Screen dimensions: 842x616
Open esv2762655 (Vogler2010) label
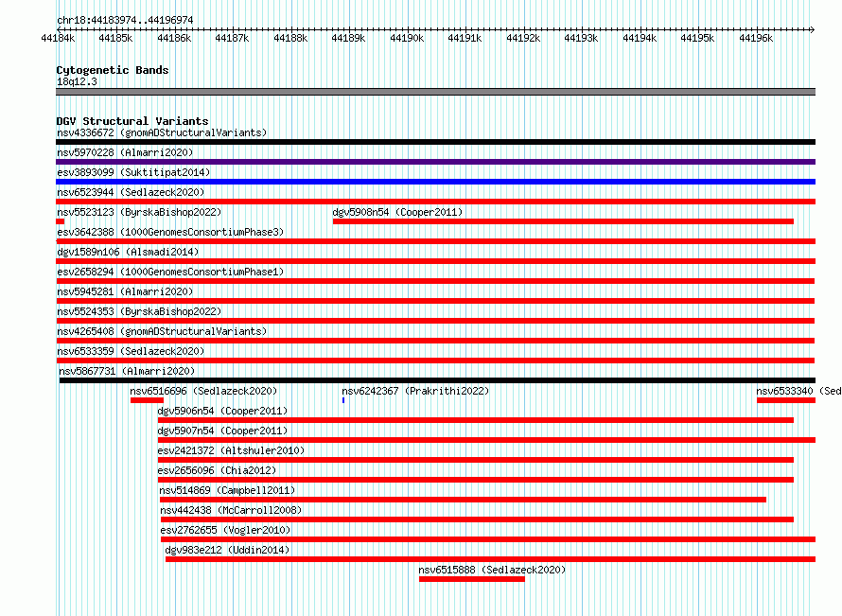point(225,530)
